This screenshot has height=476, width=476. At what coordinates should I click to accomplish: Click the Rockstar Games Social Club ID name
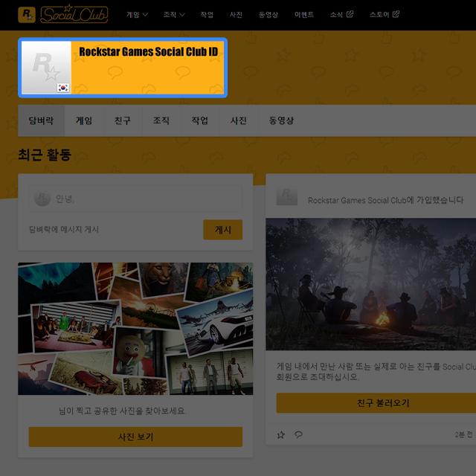149,51
